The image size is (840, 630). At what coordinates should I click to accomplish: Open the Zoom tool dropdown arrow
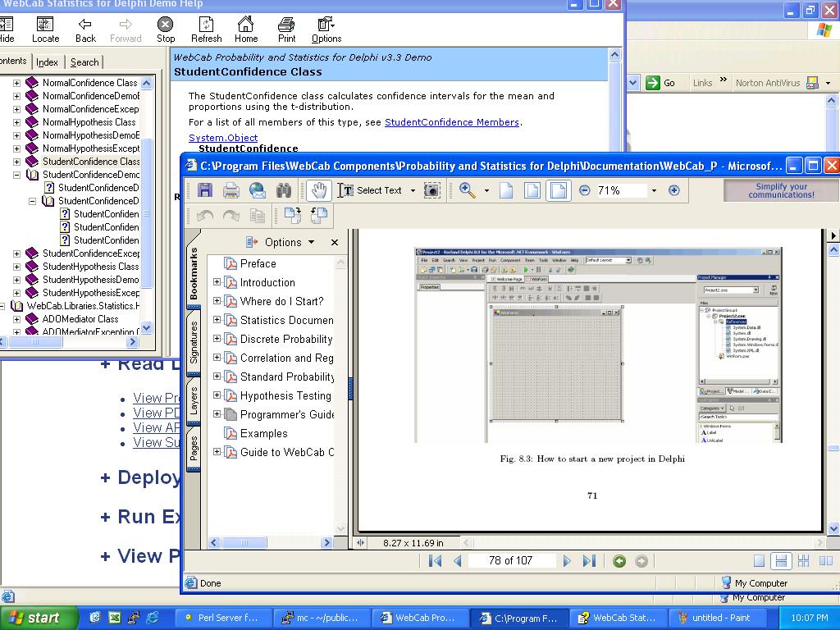pyautogui.click(x=486, y=190)
